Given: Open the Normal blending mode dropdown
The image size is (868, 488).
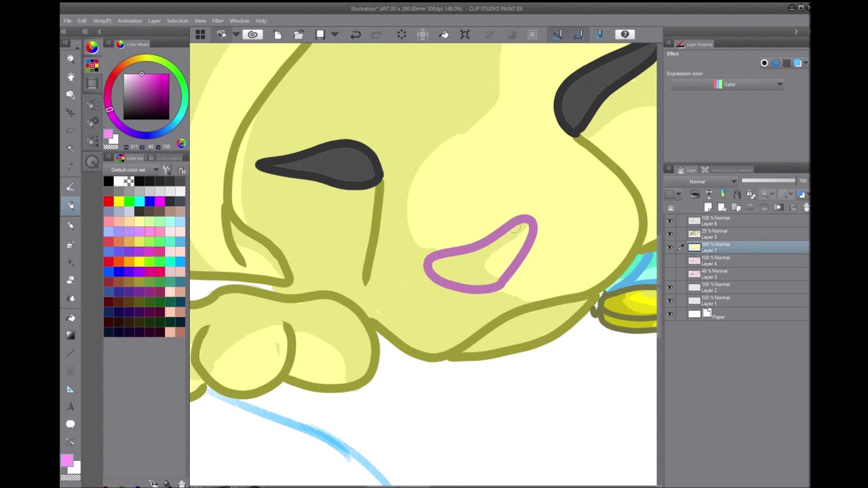Looking at the screenshot, I should pos(702,181).
